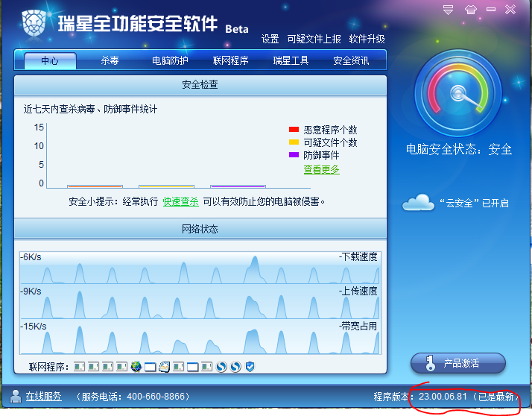Click the 网络状态 section header
Viewport: 532px width, 416px height.
[x=200, y=229]
